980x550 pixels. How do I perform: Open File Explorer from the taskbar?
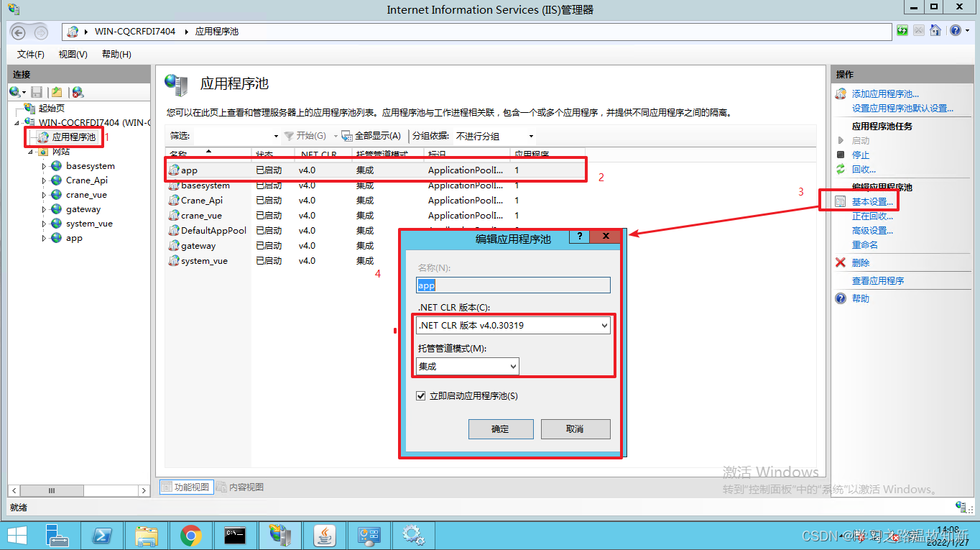(x=147, y=535)
